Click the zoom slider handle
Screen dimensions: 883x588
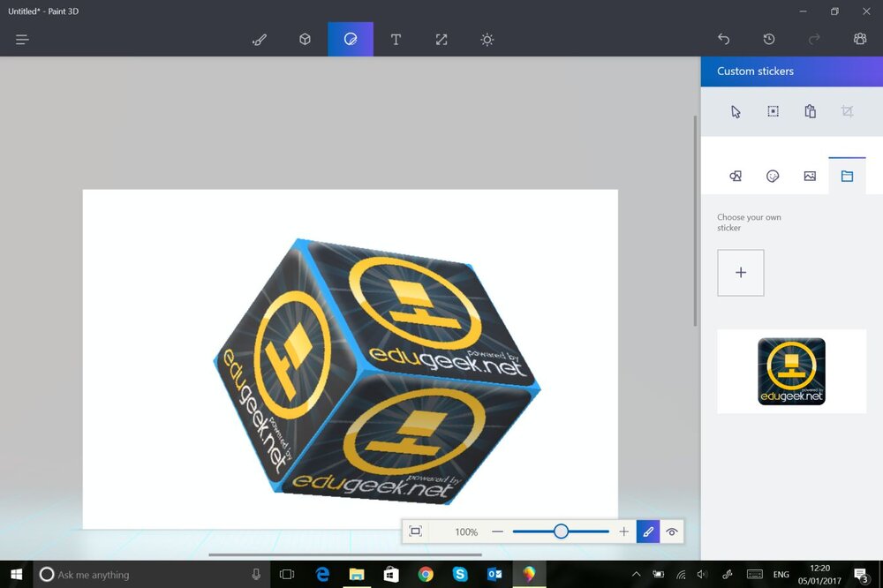561,531
